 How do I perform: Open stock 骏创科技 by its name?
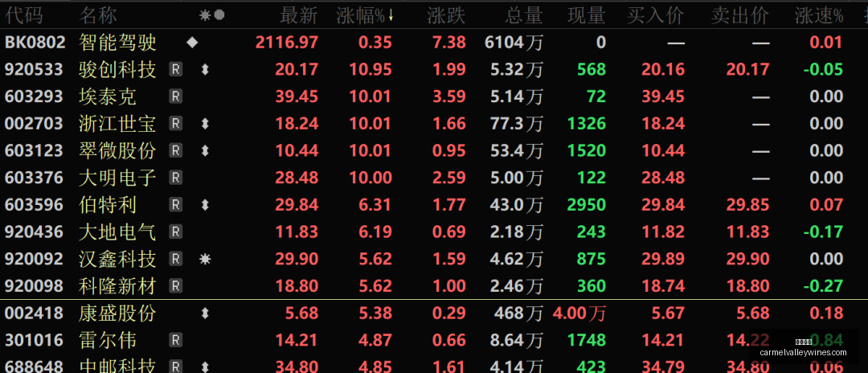117,69
